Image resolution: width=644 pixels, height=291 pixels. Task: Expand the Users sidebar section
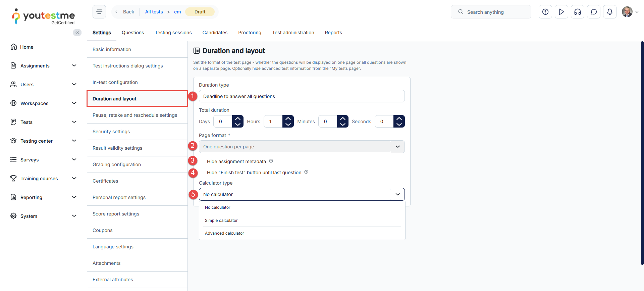pyautogui.click(x=44, y=85)
